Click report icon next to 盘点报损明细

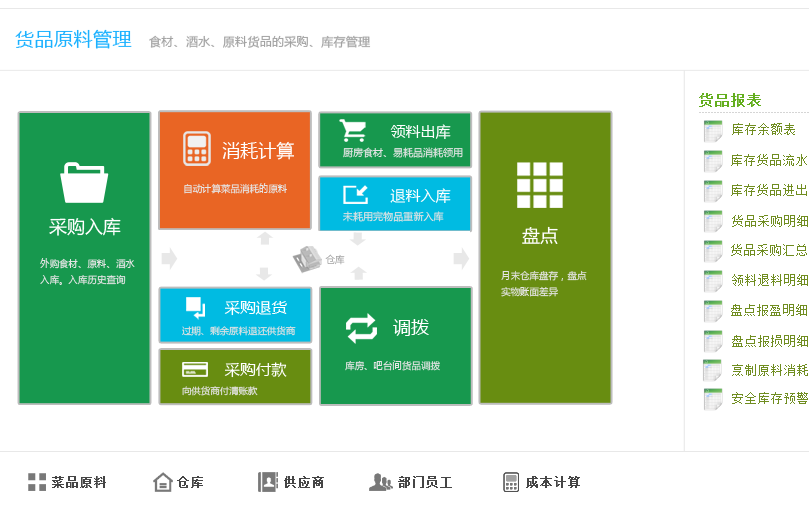[x=713, y=341]
